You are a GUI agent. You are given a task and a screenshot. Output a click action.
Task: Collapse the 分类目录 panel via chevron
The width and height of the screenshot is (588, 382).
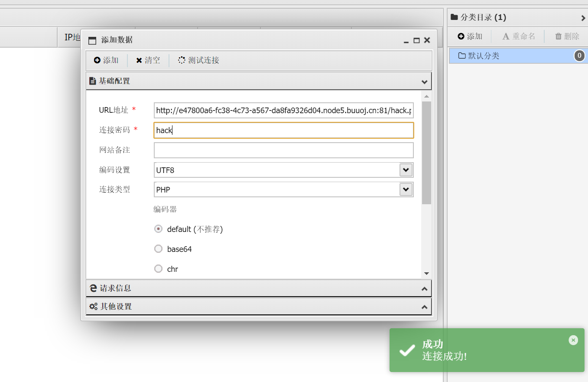(583, 18)
